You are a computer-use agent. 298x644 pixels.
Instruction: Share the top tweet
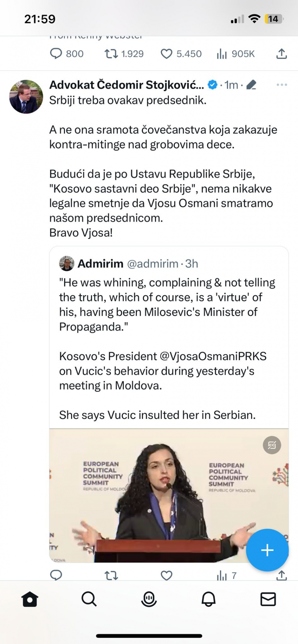click(281, 54)
